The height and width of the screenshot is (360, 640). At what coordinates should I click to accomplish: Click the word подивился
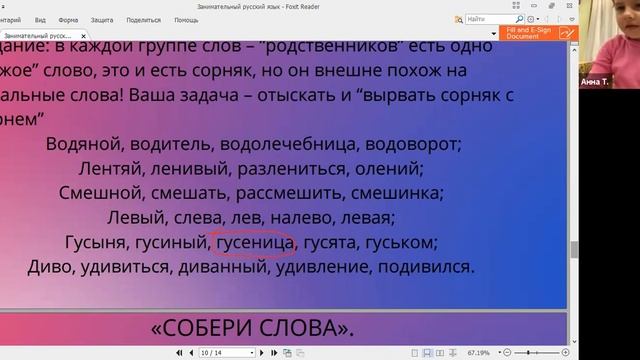(x=424, y=267)
